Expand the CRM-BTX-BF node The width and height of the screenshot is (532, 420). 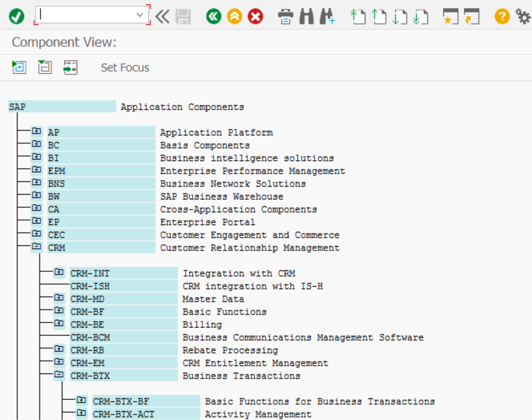click(x=81, y=400)
